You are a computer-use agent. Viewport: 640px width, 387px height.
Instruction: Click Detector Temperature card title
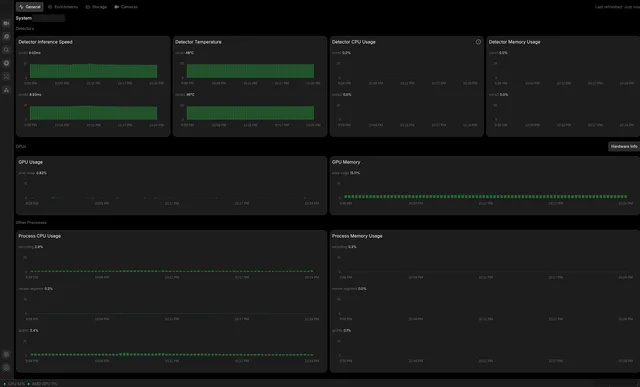coord(198,42)
